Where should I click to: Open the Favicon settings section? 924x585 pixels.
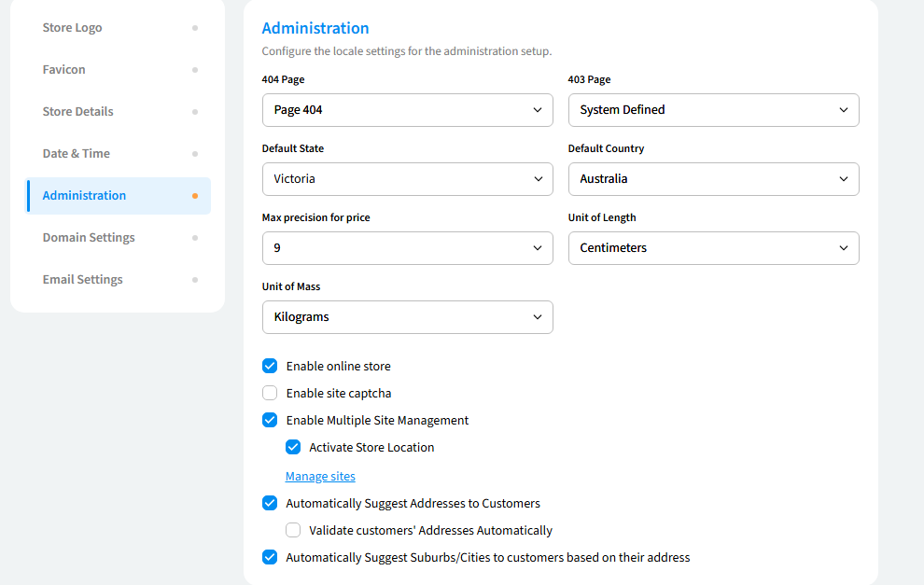coord(64,70)
